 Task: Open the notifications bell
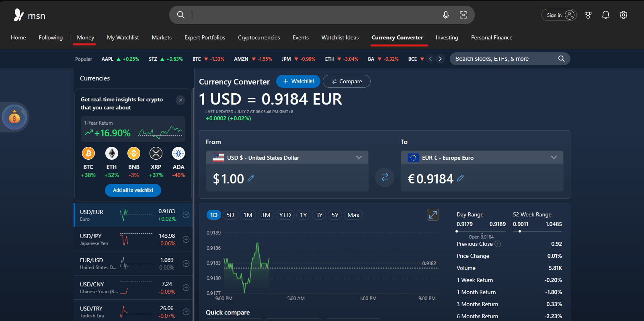click(x=606, y=15)
